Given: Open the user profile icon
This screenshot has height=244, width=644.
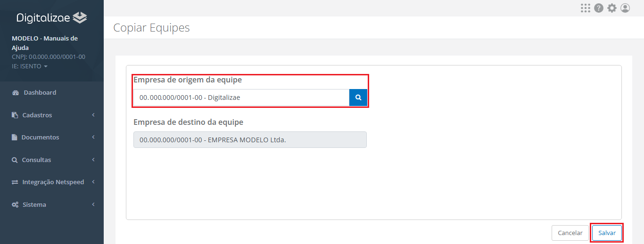Looking at the screenshot, I should click(625, 8).
